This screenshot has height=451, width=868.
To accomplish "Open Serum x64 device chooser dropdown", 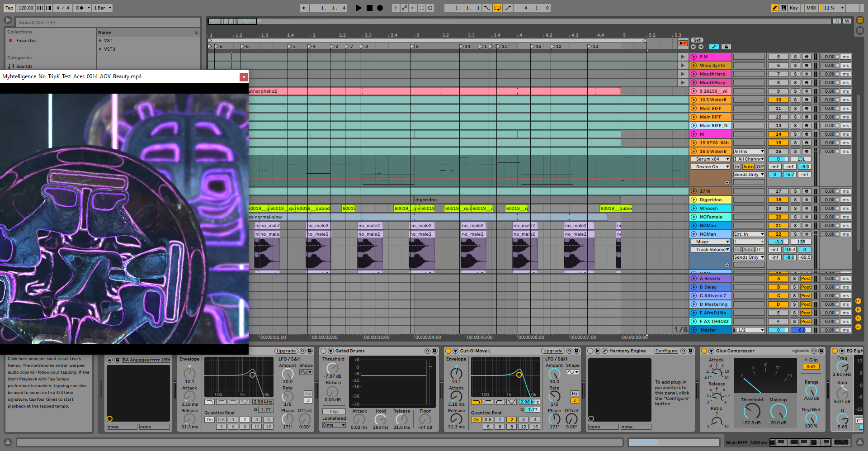I will tap(710, 159).
